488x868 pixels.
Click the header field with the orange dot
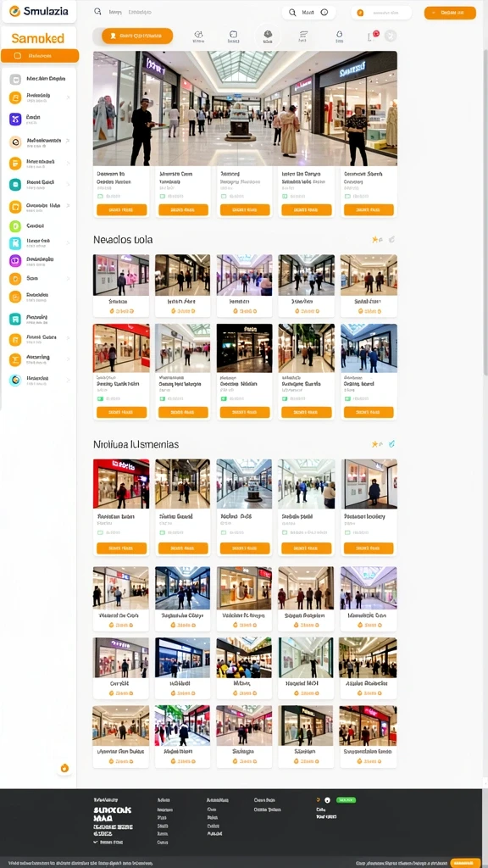[x=381, y=12]
